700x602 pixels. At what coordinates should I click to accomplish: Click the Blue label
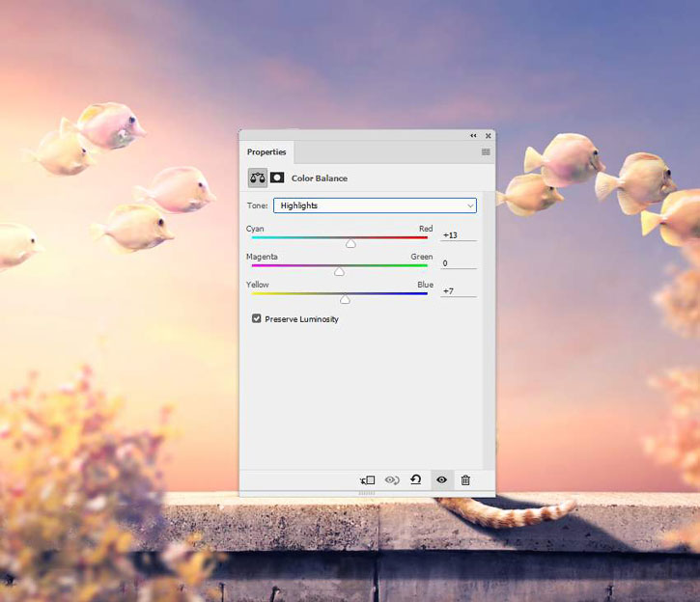(426, 285)
